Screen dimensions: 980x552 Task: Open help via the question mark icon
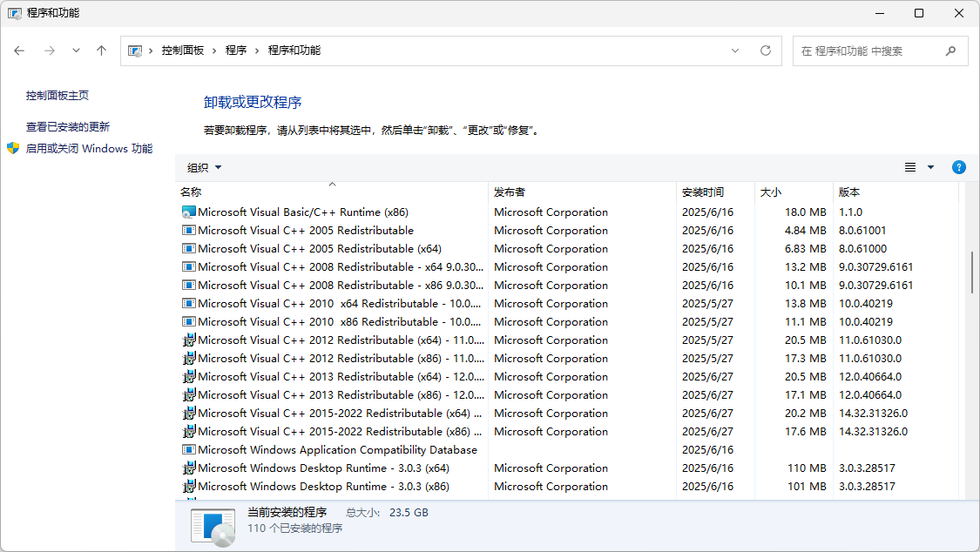[959, 167]
